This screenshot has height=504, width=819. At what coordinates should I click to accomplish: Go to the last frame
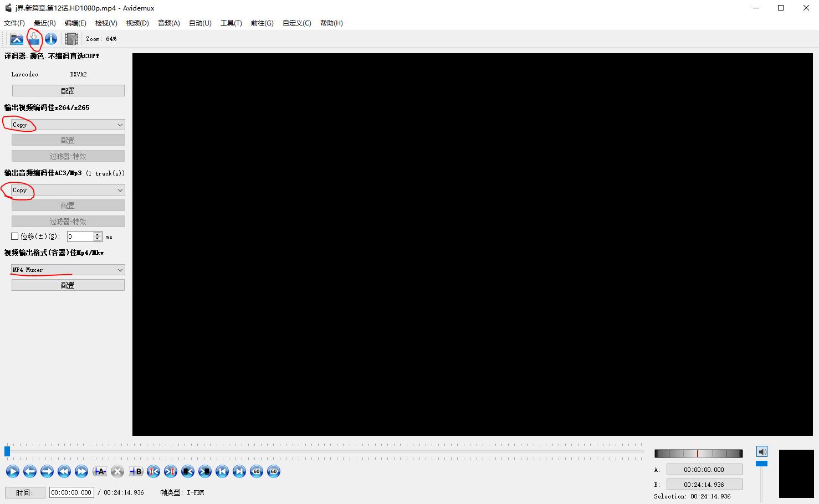pos(239,471)
